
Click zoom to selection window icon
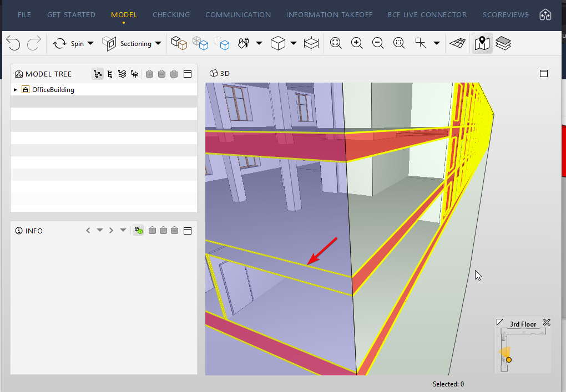click(399, 43)
